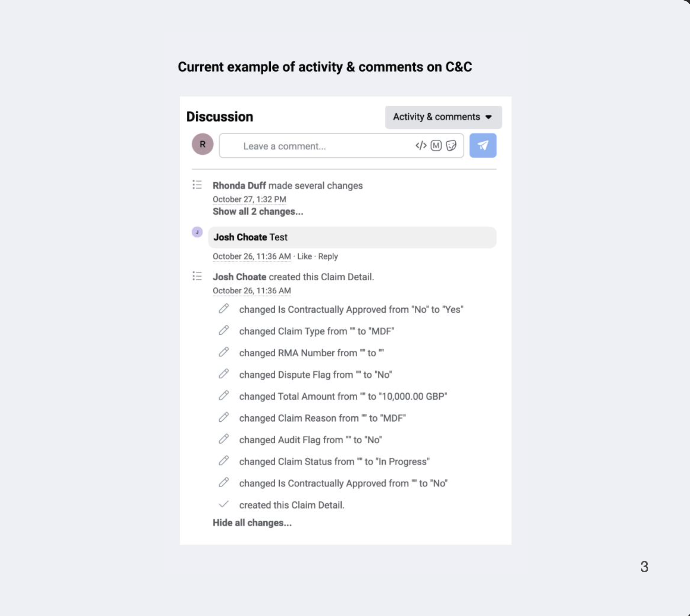Image resolution: width=690 pixels, height=616 pixels.
Task: Click the R user avatar
Action: coord(203,144)
